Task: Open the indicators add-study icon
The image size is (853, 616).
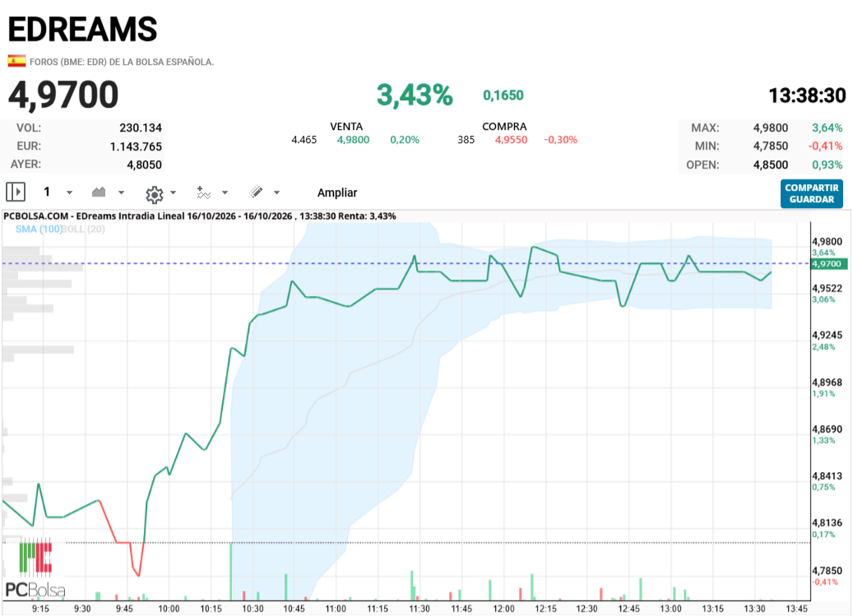Action: pos(203,192)
